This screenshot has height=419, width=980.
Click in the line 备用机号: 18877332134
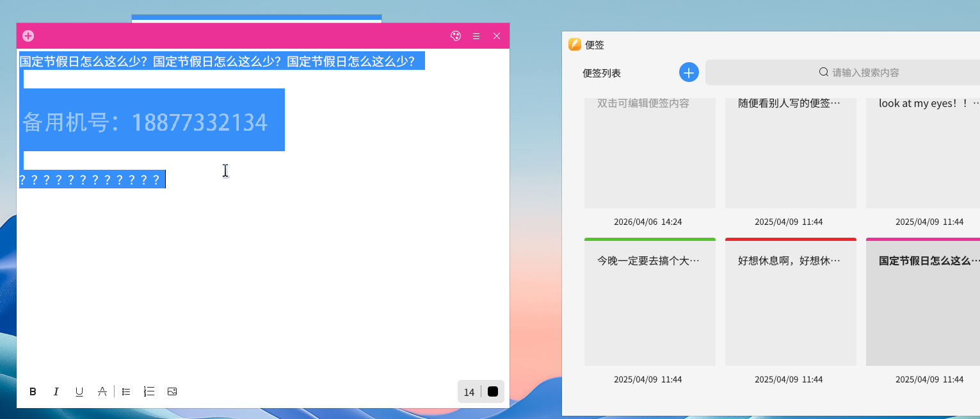[145, 122]
